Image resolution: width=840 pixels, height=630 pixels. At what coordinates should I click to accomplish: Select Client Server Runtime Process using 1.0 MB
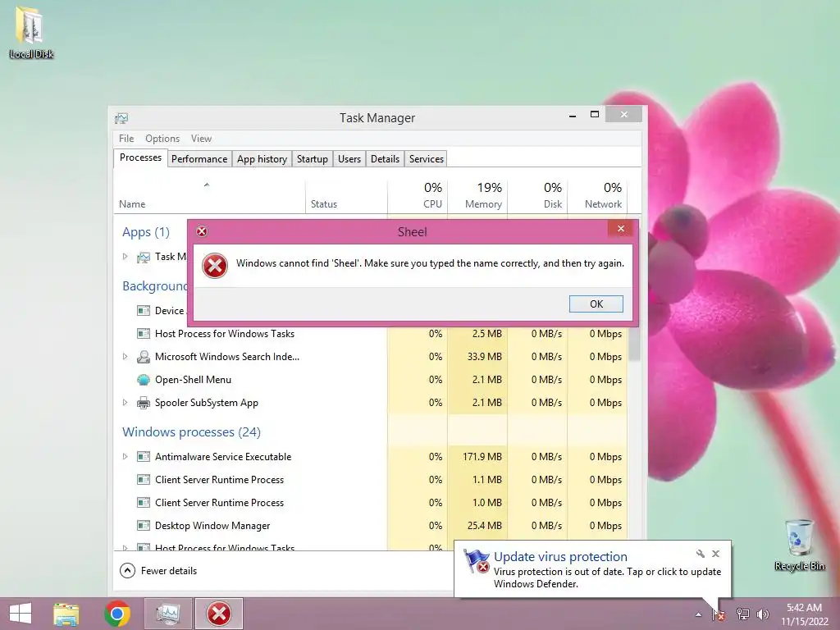(x=371, y=503)
